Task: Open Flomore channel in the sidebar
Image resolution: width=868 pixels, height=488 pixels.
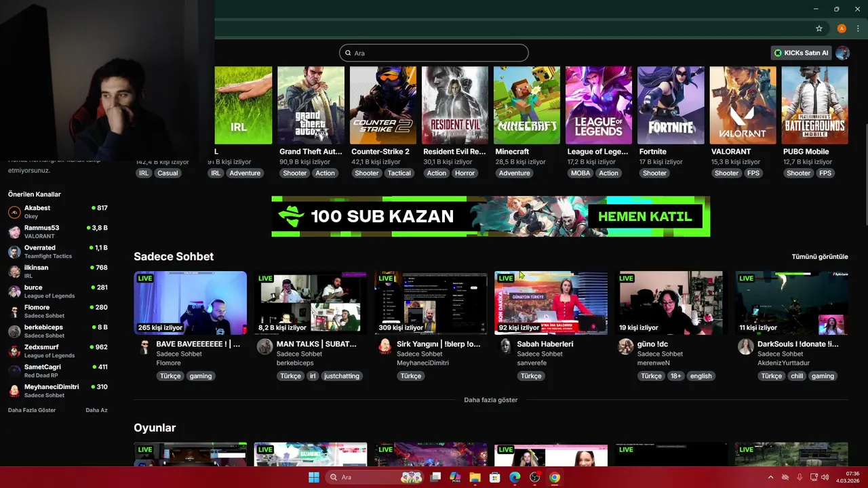Action: pyautogui.click(x=58, y=311)
